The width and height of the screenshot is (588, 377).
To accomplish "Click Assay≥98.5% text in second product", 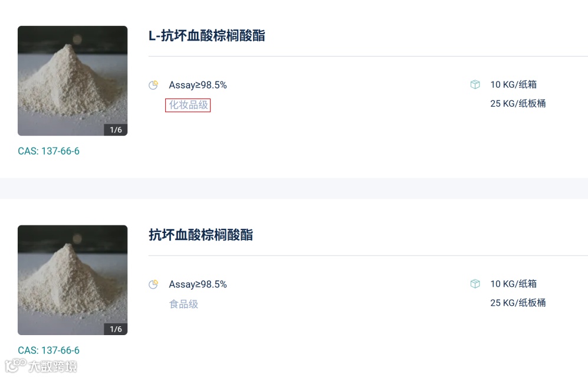I will [198, 284].
